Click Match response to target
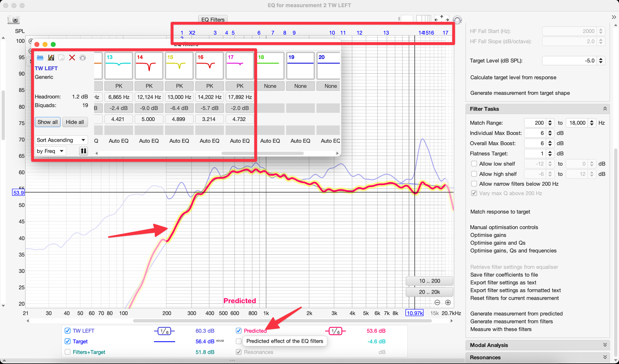 [x=500, y=212]
